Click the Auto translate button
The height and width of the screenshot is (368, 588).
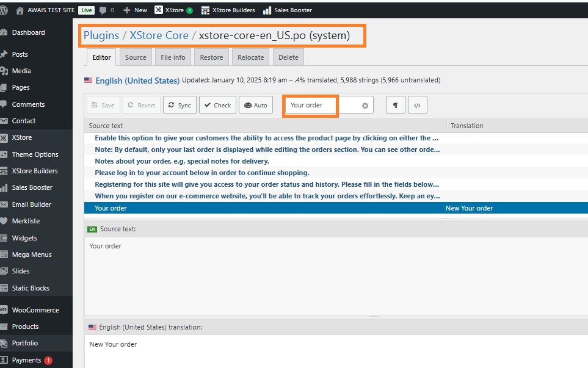[x=256, y=105]
